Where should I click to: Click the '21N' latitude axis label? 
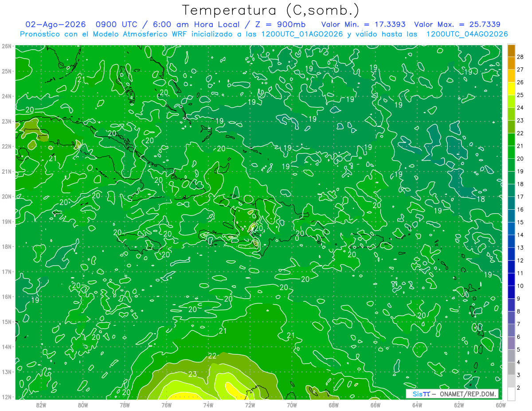click(7, 171)
